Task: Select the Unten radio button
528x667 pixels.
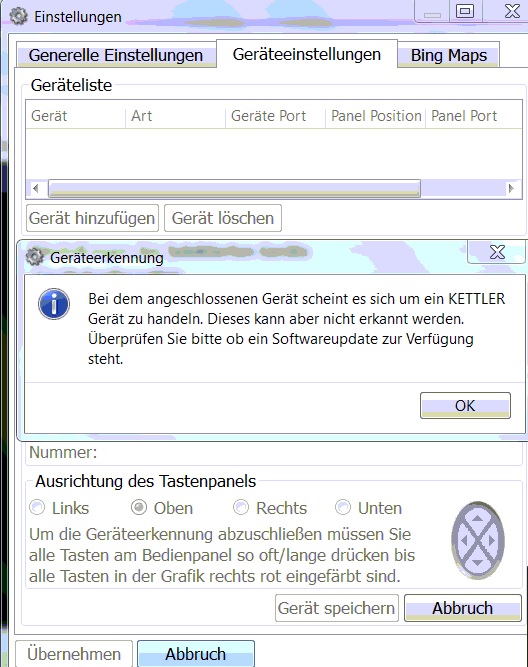Action: pyautogui.click(x=343, y=507)
